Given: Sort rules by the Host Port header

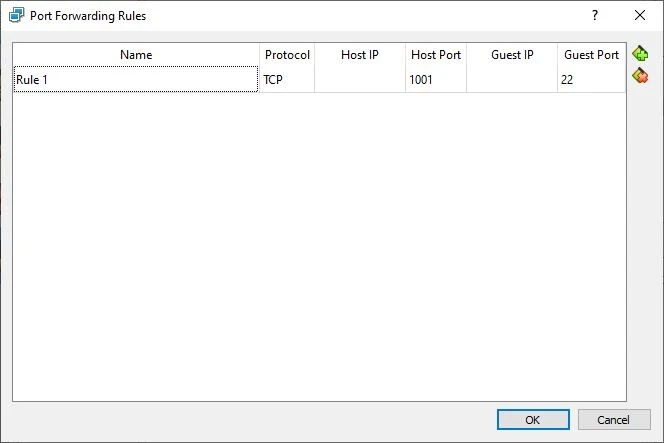Looking at the screenshot, I should [435, 55].
